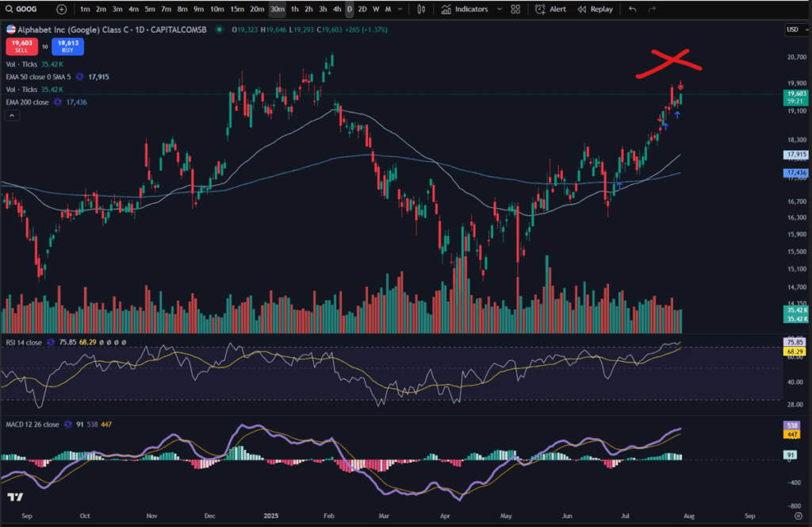Select the 1h timeframe
Screen dimensions: 812x527
tap(294, 10)
